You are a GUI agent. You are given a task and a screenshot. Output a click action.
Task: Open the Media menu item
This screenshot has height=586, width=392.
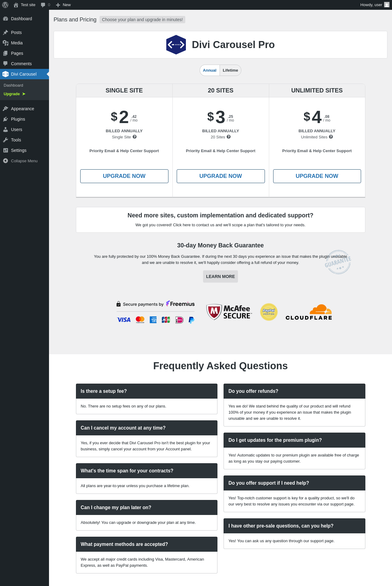tap(24, 43)
